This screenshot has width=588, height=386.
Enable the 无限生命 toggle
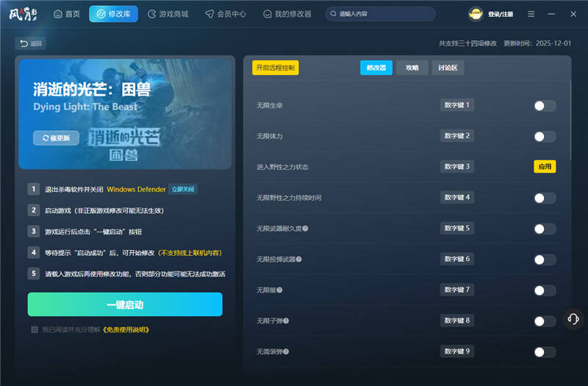tap(544, 106)
